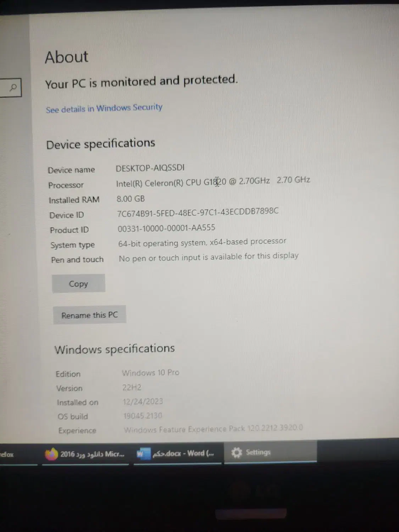Click the Device name value DESKTOP-AIQSSDI
Image resolution: width=399 pixels, height=532 pixels.
click(150, 168)
